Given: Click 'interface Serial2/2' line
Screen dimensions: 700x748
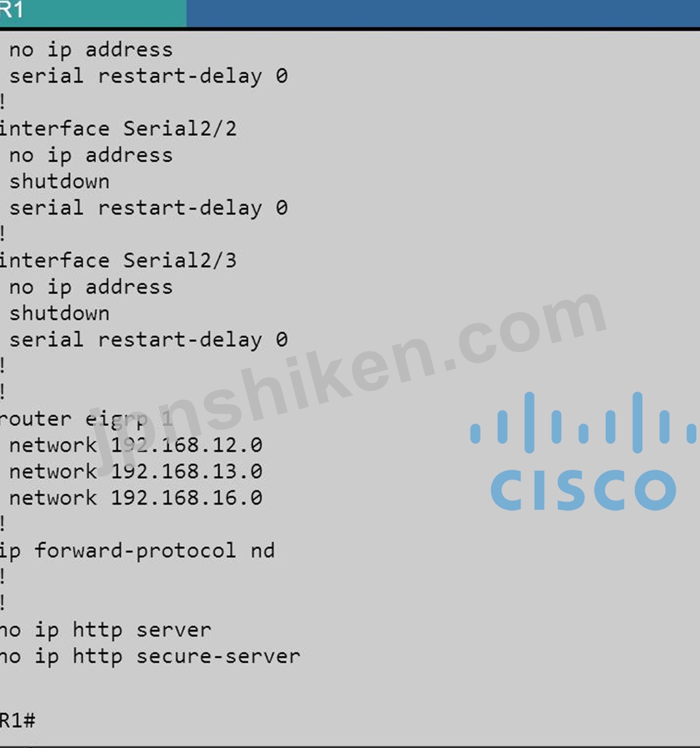Looking at the screenshot, I should 118,129.
